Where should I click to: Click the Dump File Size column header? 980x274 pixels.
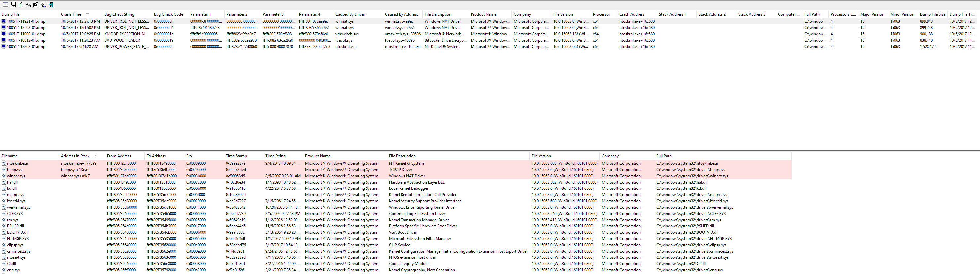[933, 15]
